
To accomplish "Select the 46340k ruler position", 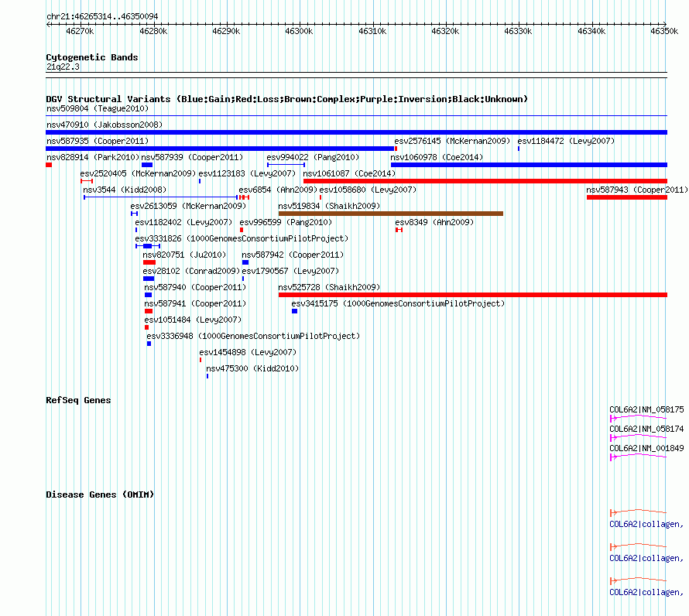I will pos(591,31).
